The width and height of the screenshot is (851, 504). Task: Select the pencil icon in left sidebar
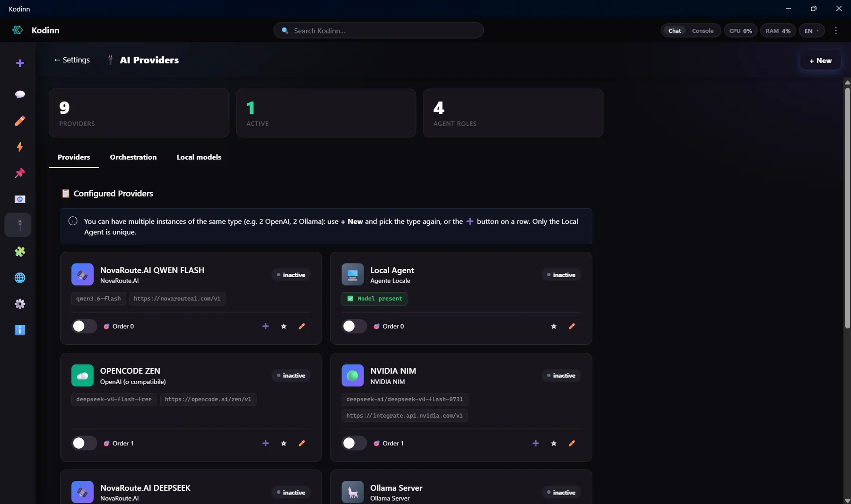click(20, 121)
